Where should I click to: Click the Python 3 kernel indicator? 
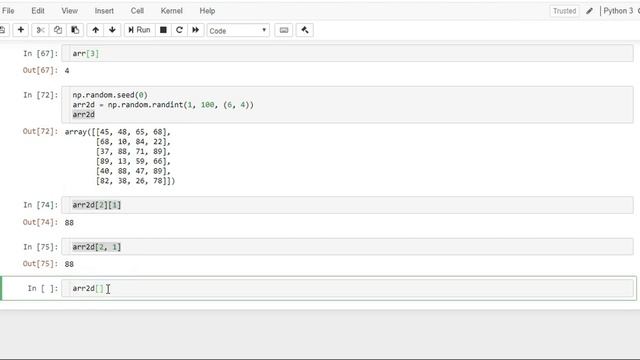618,11
